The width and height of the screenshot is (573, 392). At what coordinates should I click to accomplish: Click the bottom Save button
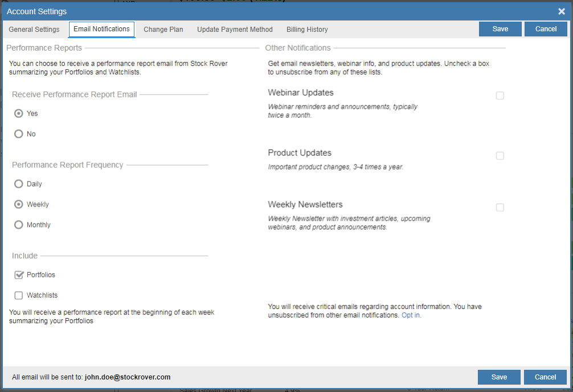click(498, 377)
